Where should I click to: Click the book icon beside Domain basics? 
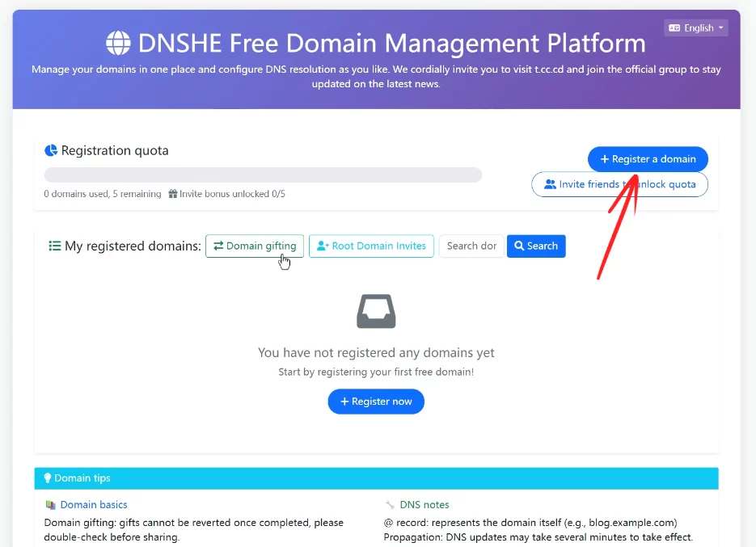[53, 504]
